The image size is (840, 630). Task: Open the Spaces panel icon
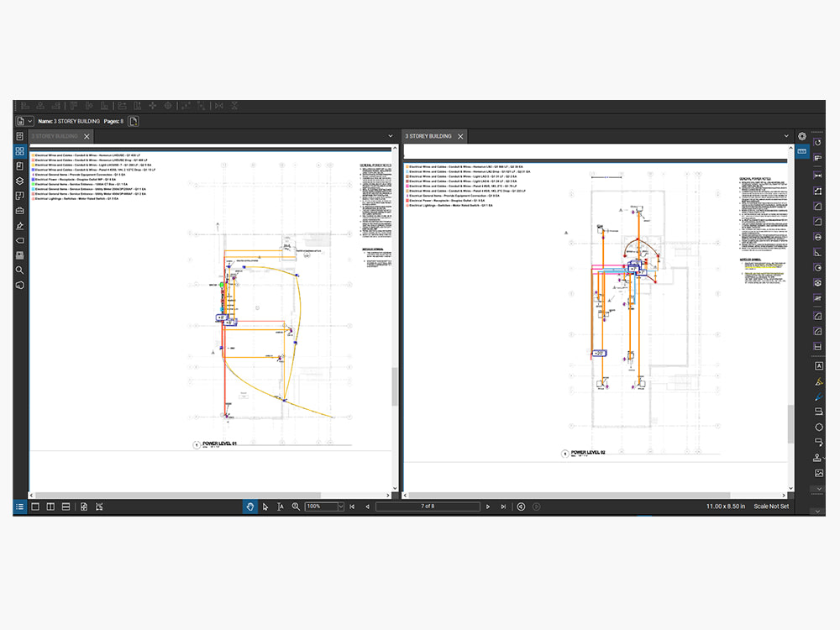pyautogui.click(x=20, y=196)
